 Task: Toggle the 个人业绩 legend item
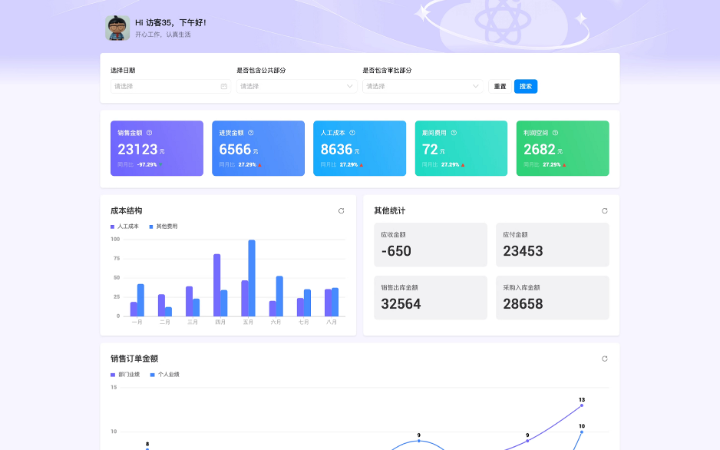point(164,375)
